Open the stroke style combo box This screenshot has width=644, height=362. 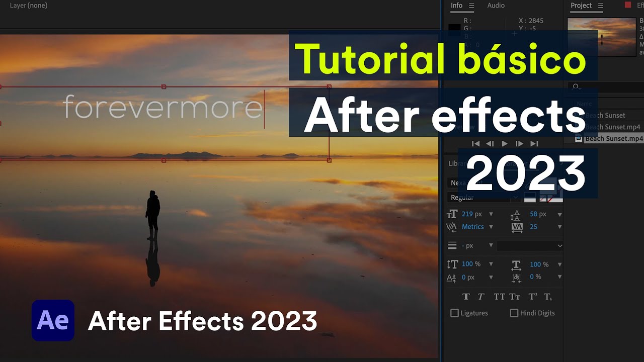530,246
